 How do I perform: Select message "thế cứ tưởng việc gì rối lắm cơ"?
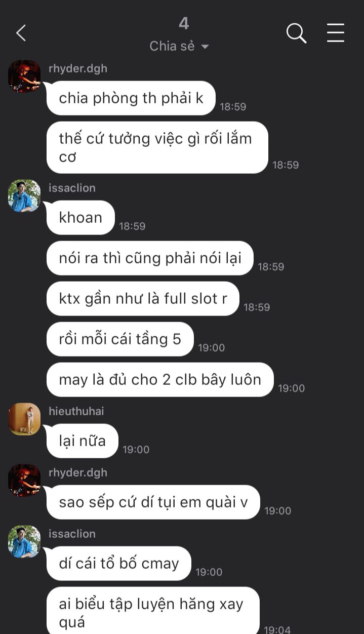[157, 147]
